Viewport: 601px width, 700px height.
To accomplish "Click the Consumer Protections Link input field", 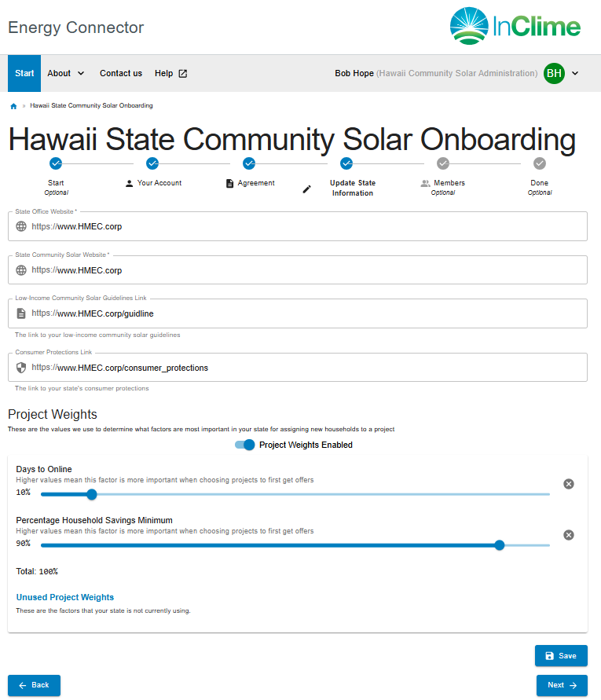I will [x=298, y=368].
